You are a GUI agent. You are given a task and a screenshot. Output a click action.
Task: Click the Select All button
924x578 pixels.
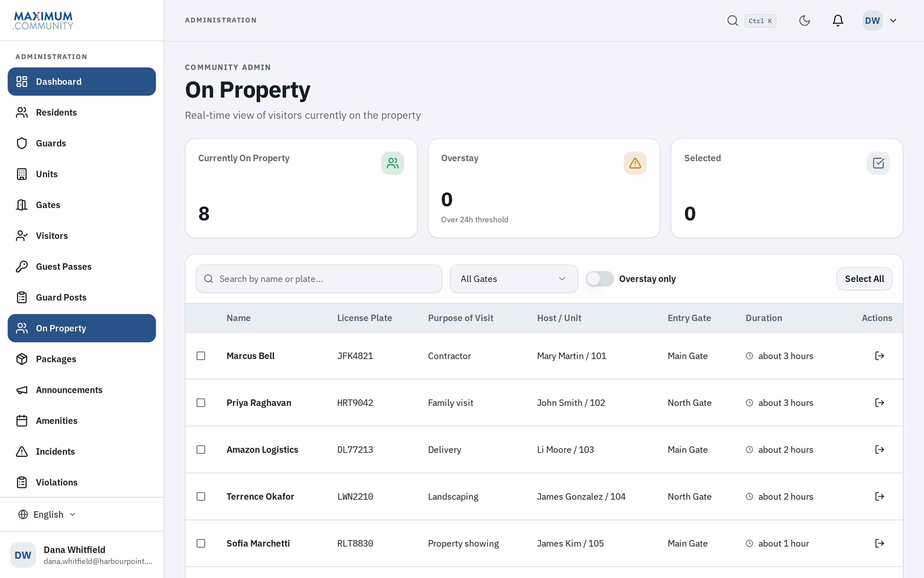click(x=864, y=279)
